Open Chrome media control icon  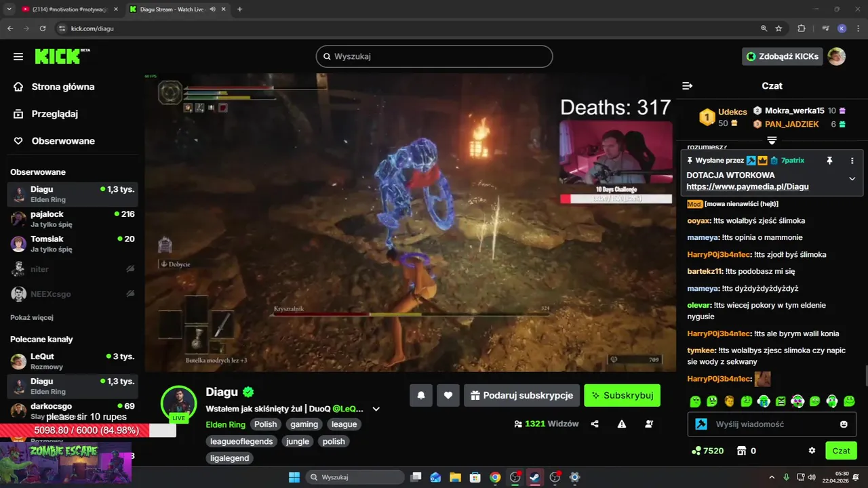[x=825, y=28]
